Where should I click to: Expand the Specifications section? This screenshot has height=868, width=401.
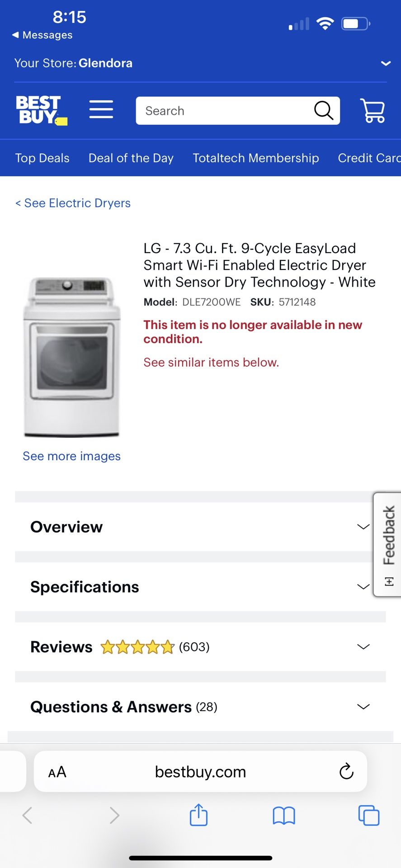pyautogui.click(x=200, y=586)
